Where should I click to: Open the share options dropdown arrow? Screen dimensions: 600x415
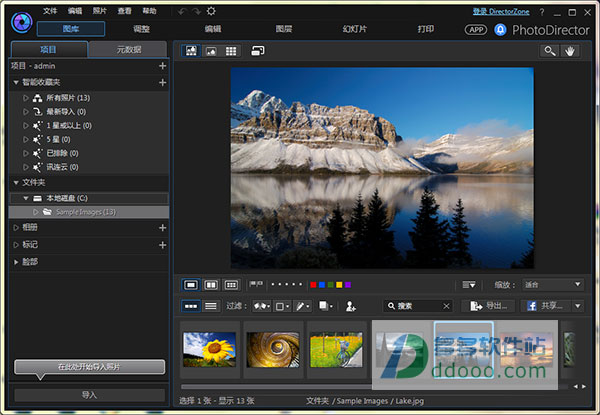pos(578,306)
